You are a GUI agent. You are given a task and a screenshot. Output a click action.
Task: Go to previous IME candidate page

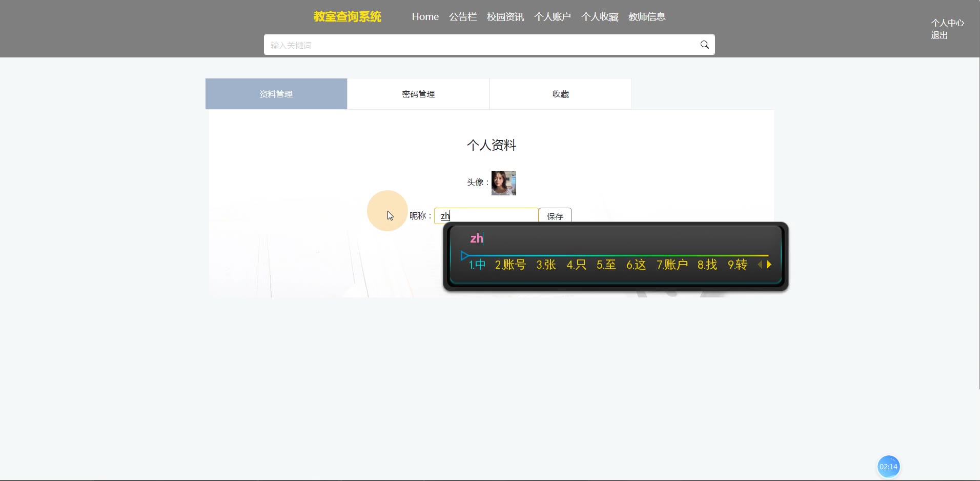tap(760, 265)
